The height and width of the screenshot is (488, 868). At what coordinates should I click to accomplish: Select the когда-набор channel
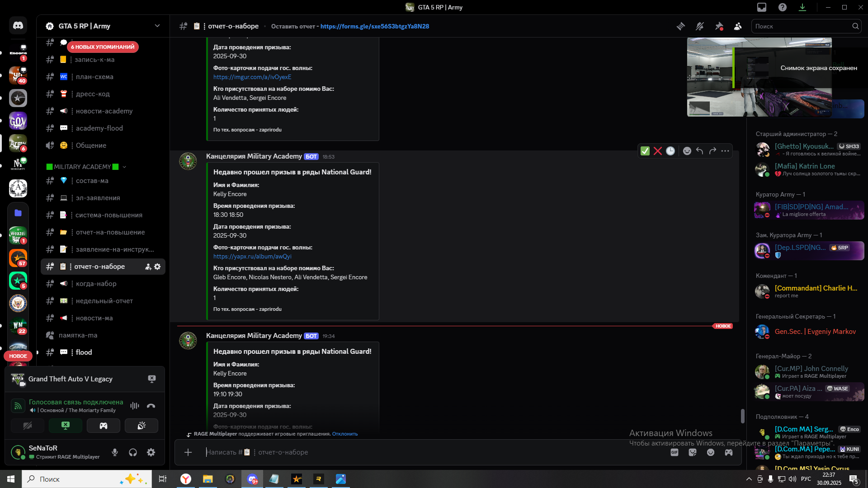click(x=96, y=284)
